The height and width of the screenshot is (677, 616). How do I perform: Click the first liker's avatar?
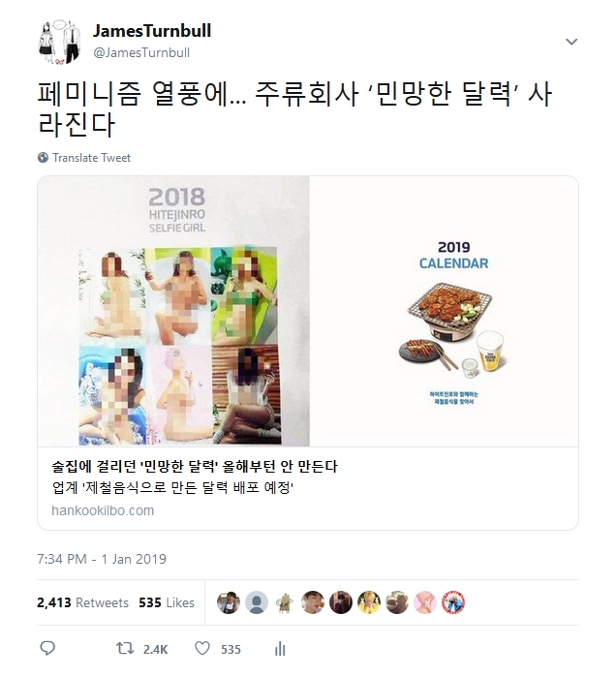[x=229, y=602]
